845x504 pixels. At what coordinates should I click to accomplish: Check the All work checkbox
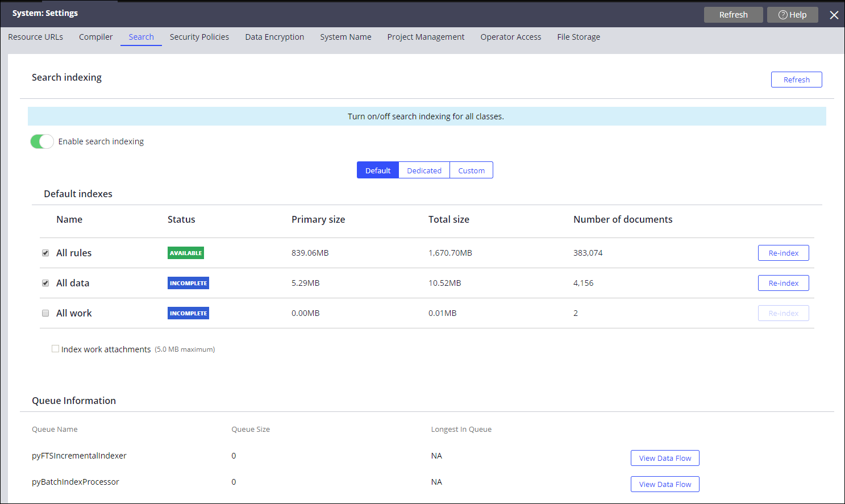pos(45,313)
